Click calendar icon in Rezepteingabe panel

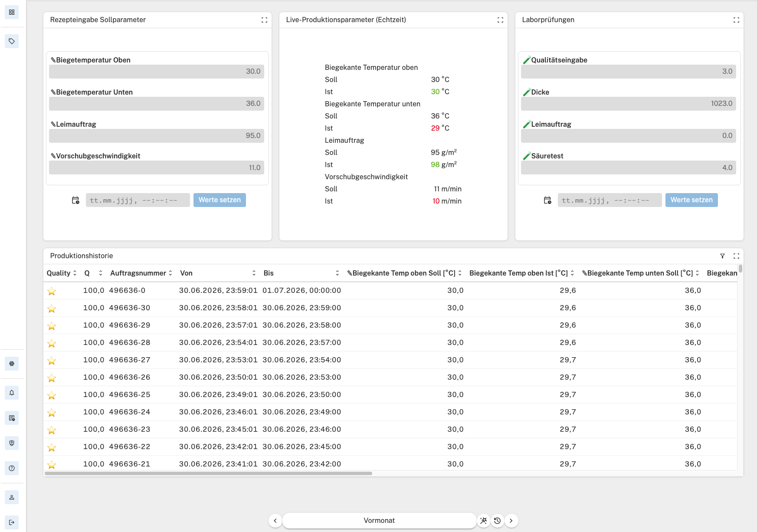pyautogui.click(x=75, y=200)
